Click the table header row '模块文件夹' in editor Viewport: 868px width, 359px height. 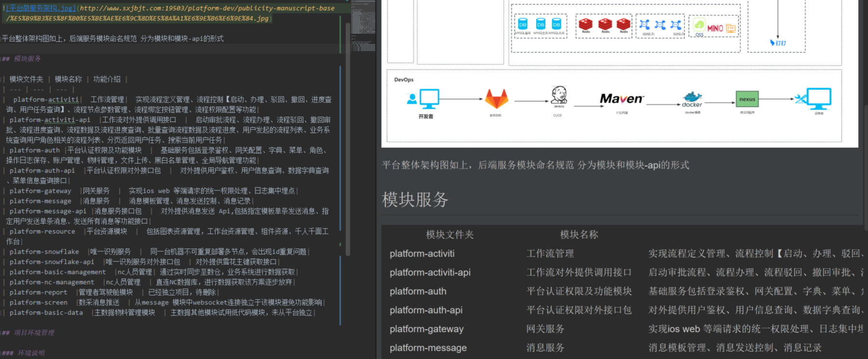click(65, 79)
